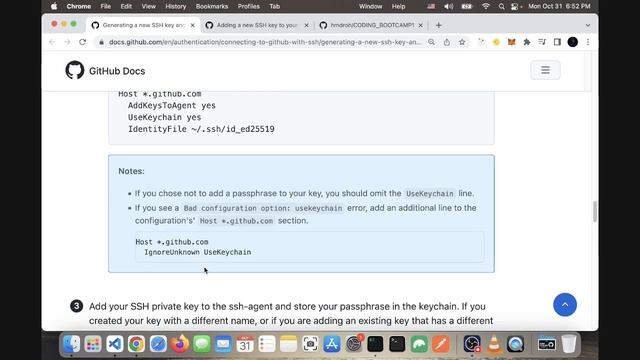Open Messages from the Dock
The width and height of the screenshot is (640, 360).
[202, 344]
